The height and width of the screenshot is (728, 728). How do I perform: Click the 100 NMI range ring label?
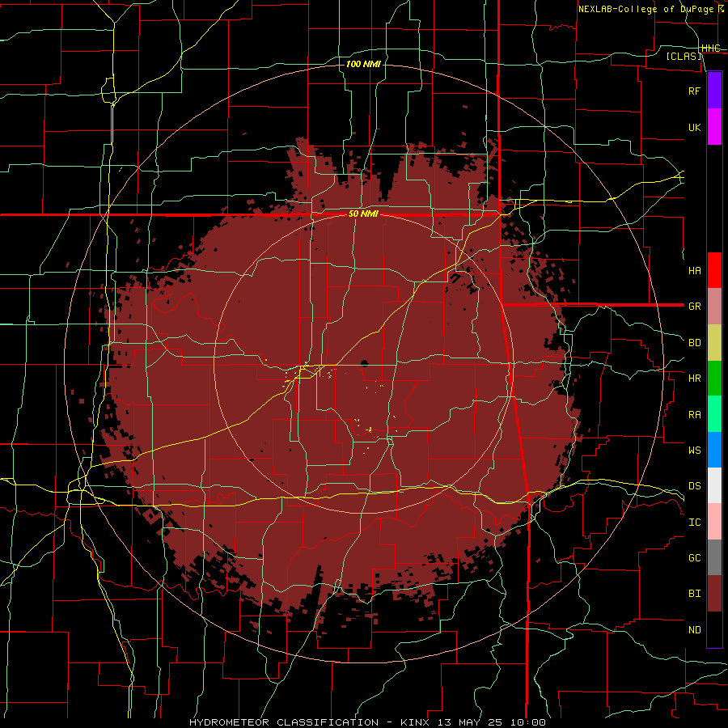363,64
